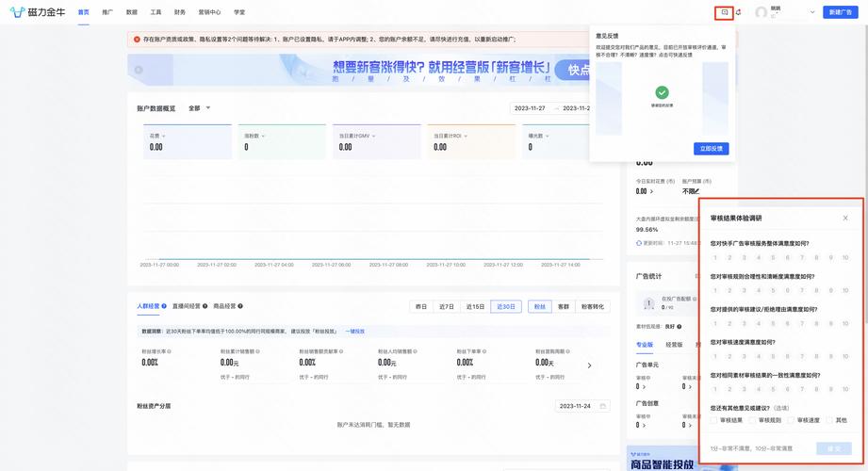Click the edit pencil next to 不限 budget
The height and width of the screenshot is (471, 868).
[x=696, y=191]
